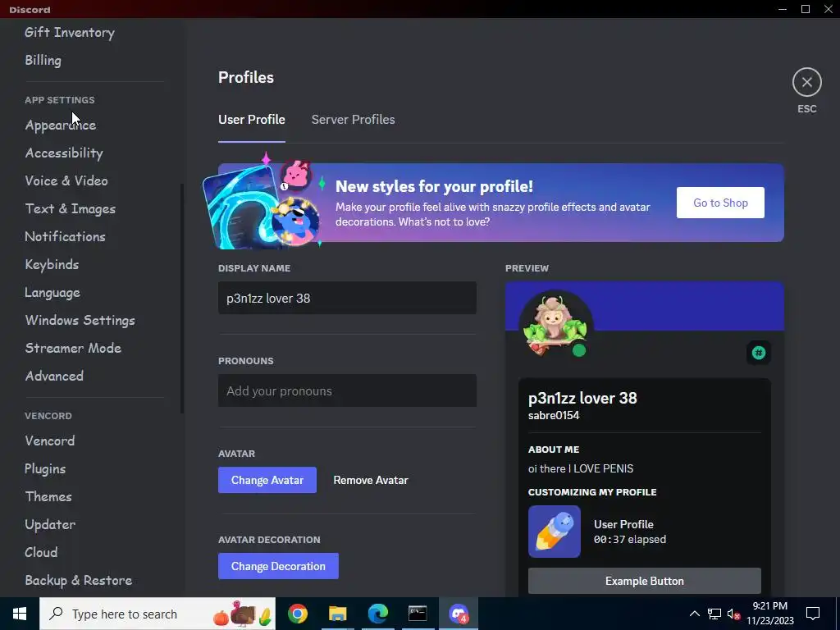840x630 pixels.
Task: Click the pencil activity icon in preview
Action: pyautogui.click(x=555, y=532)
